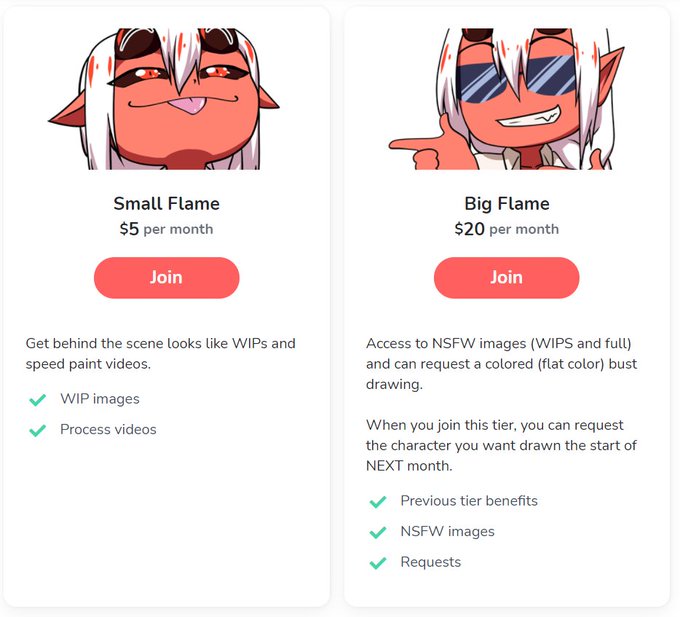
Task: Select the WIP images benefit label
Action: 100,399
